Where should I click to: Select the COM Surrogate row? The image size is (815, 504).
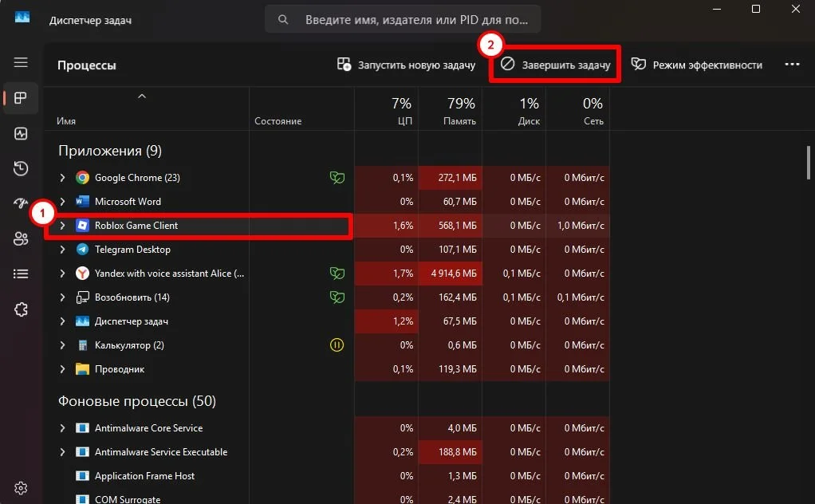326,498
